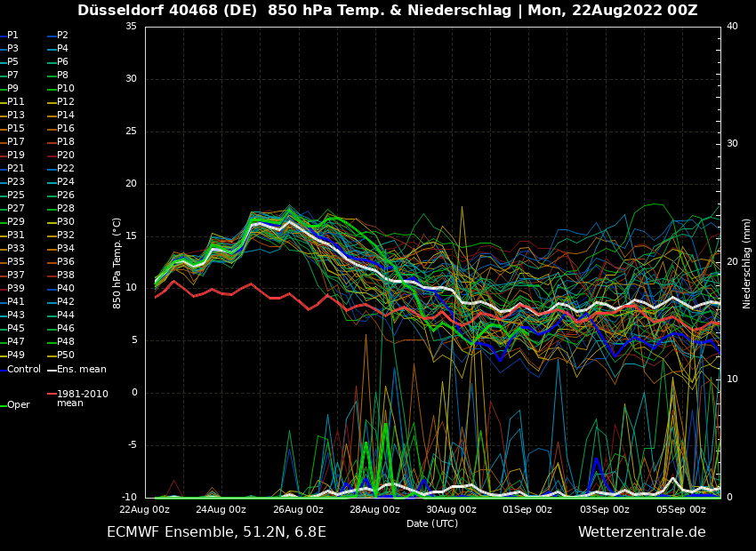Select the Ens. mean legend entry
This screenshot has width=756, height=551.
click(81, 369)
